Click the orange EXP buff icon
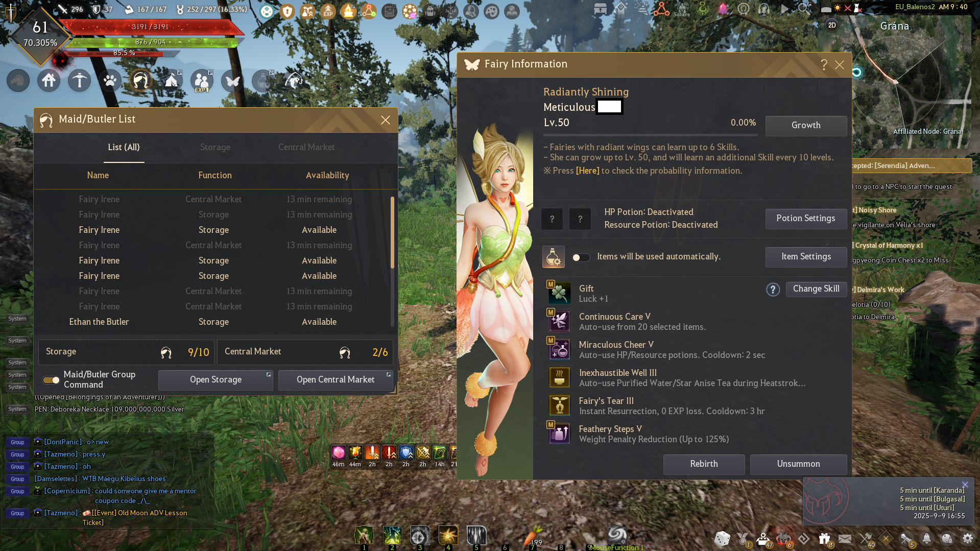 click(328, 11)
